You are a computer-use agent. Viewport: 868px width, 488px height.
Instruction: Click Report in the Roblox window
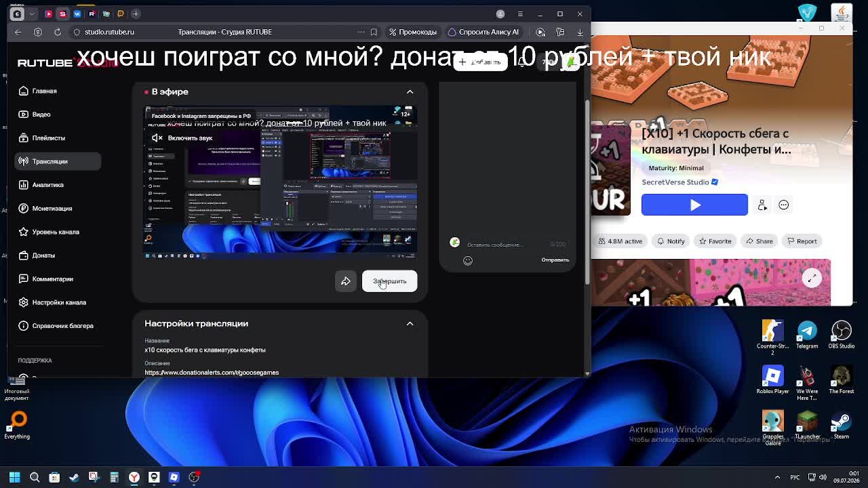(x=802, y=241)
